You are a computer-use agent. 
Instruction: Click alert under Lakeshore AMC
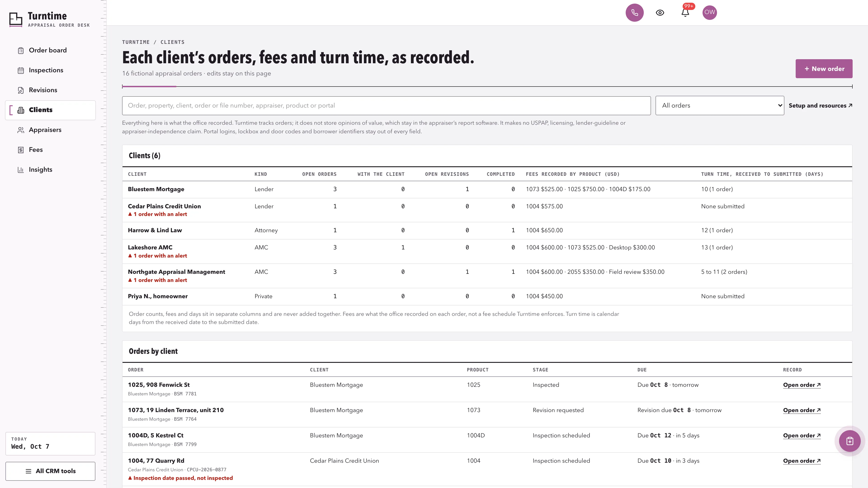click(157, 256)
